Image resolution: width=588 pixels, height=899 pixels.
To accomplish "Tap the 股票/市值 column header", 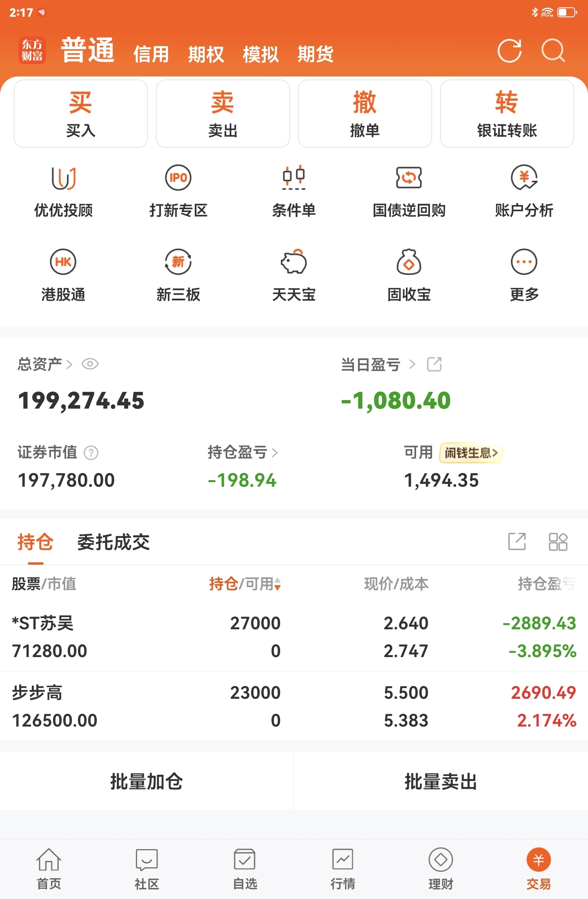I will 44,584.
